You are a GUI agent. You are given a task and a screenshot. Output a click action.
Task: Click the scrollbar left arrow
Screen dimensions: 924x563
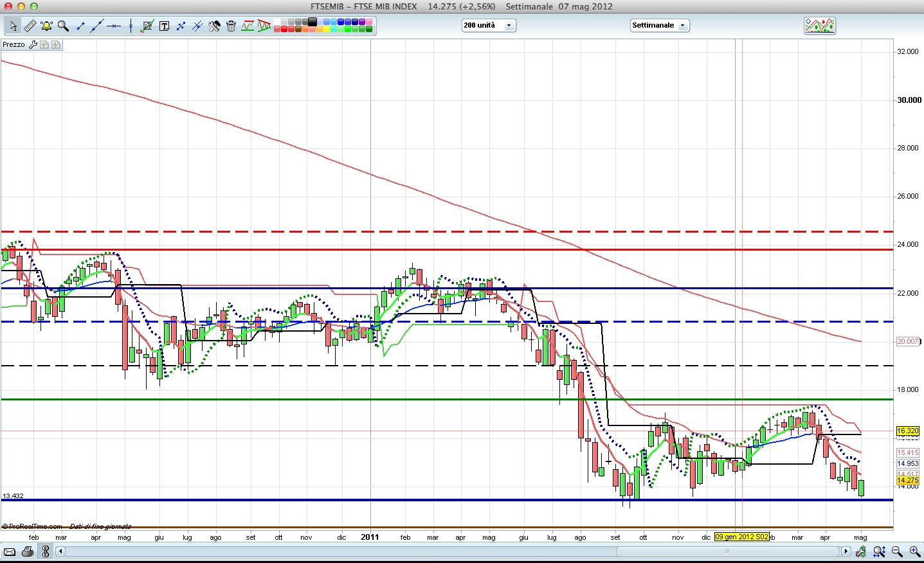pyautogui.click(x=60, y=551)
